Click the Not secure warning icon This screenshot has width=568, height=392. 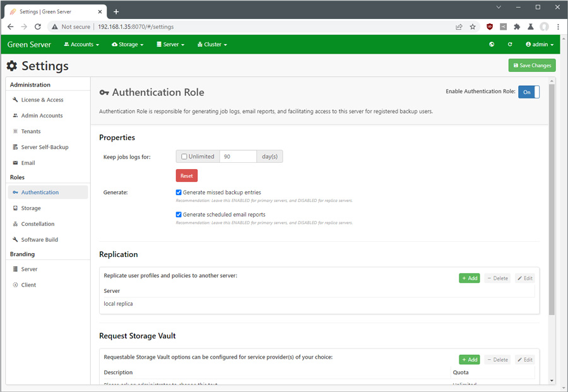click(x=55, y=27)
